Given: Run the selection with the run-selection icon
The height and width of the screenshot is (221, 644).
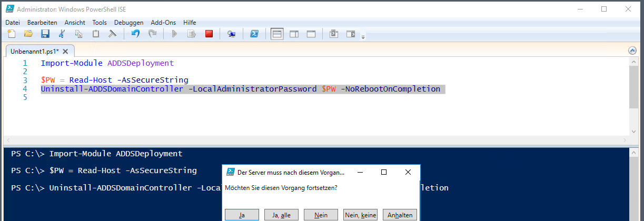Looking at the screenshot, I should (192, 34).
